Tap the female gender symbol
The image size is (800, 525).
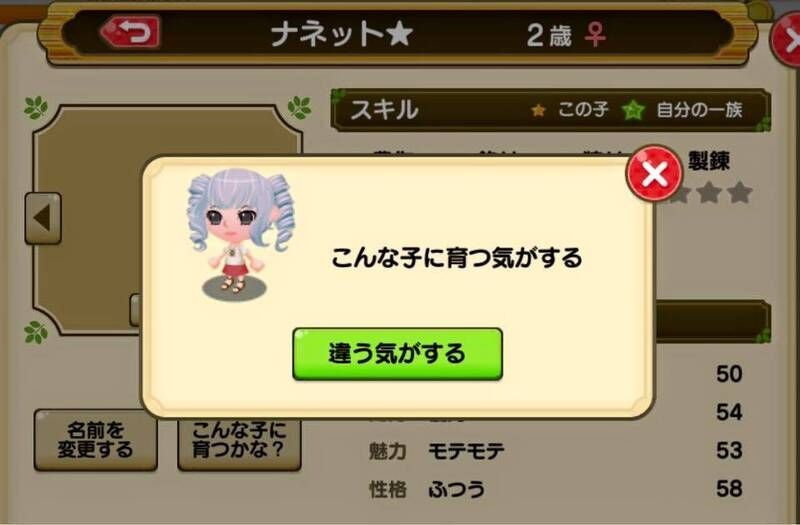[595, 35]
